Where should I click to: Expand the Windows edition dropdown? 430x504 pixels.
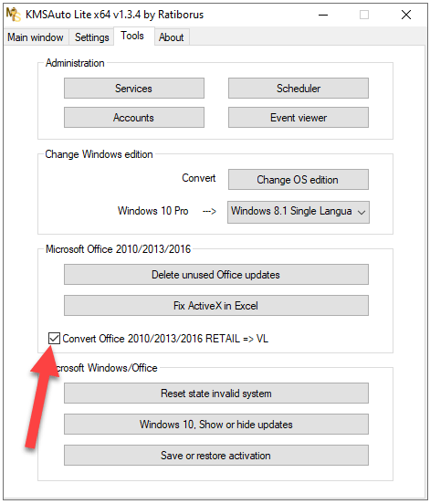pos(299,212)
